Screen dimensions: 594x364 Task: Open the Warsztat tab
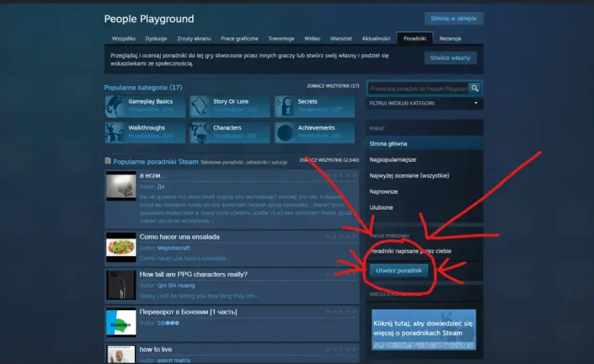pos(341,38)
